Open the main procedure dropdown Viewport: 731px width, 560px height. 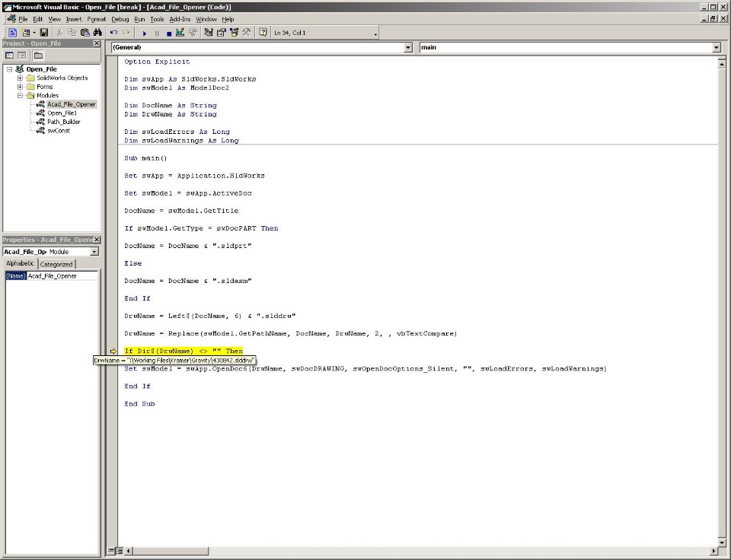click(x=717, y=47)
